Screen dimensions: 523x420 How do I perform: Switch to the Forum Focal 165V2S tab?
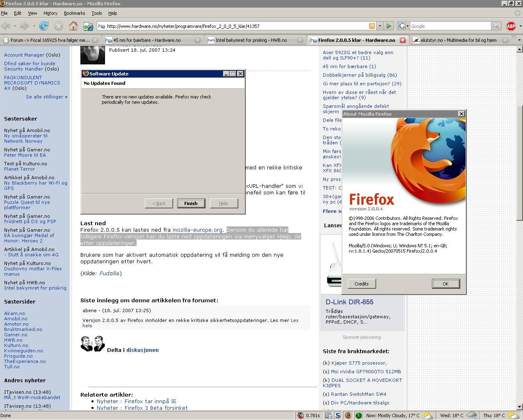coord(50,40)
